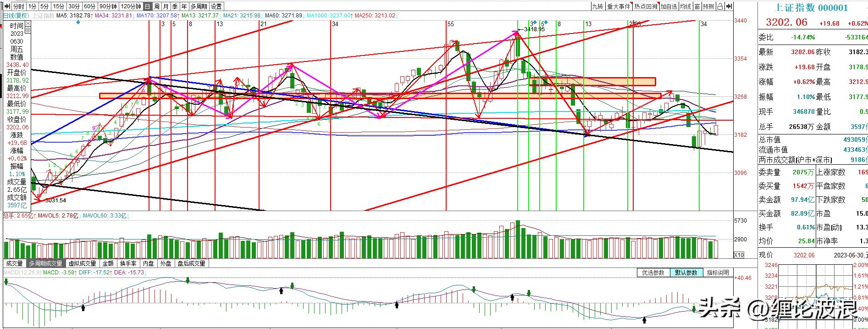868x329 pixels.
Task: Click the 换手 row label
Action: [766, 227]
